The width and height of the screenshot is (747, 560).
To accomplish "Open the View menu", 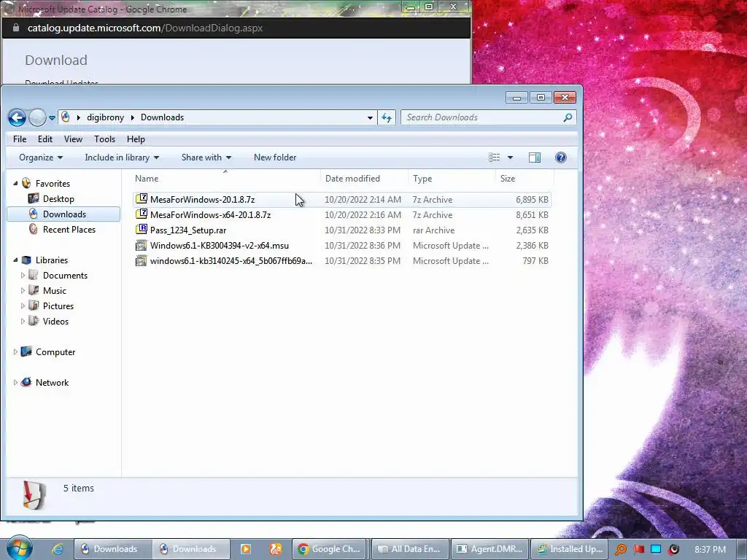I will 73,139.
